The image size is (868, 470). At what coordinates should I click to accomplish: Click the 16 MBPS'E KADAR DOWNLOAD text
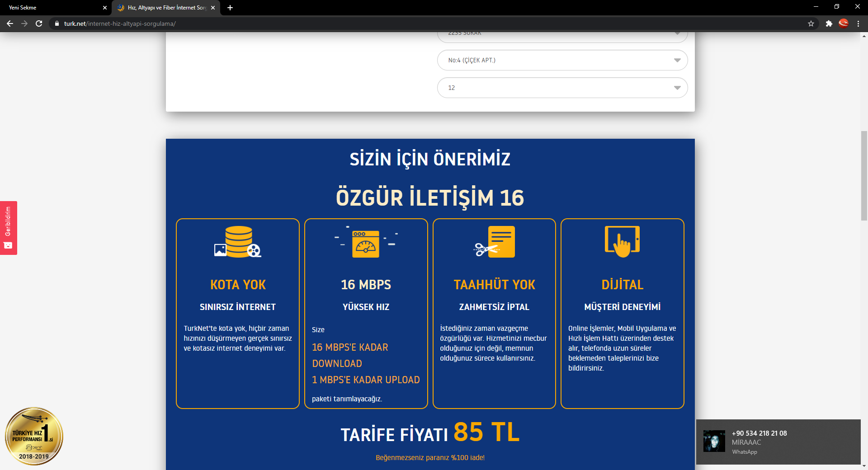click(350, 356)
